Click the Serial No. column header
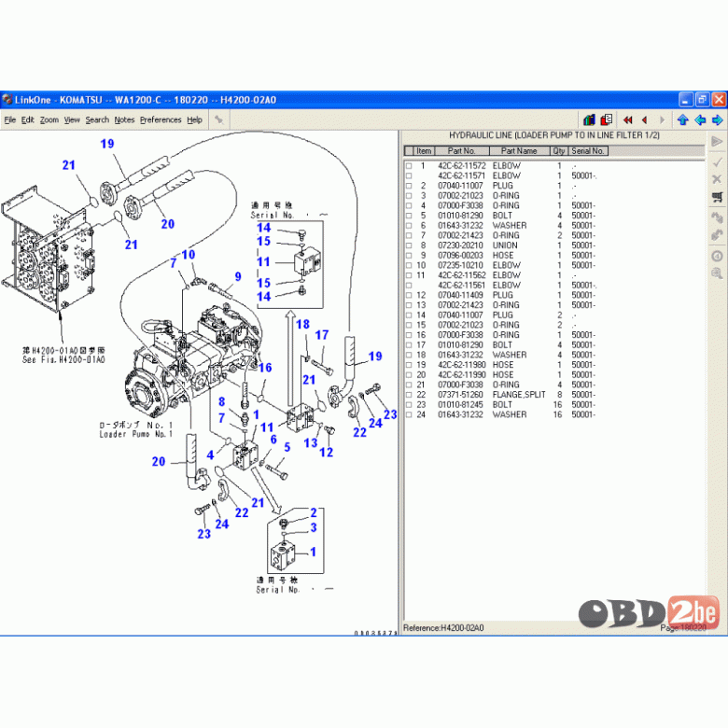The image size is (728, 728). (588, 151)
